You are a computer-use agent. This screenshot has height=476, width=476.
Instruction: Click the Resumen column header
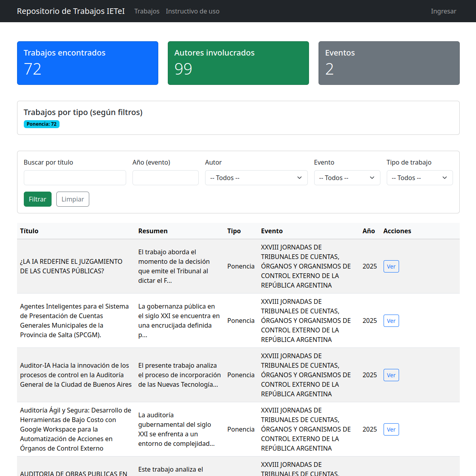[x=153, y=231]
